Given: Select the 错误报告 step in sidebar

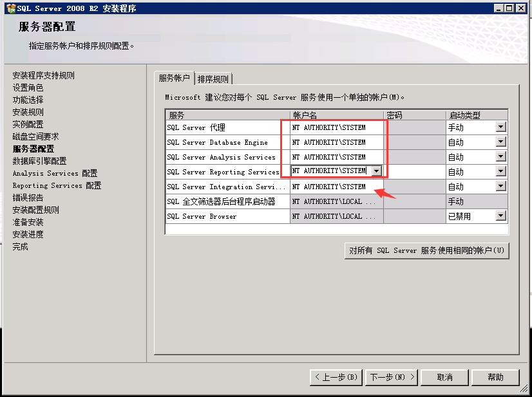Looking at the screenshot, I should pos(28,198).
